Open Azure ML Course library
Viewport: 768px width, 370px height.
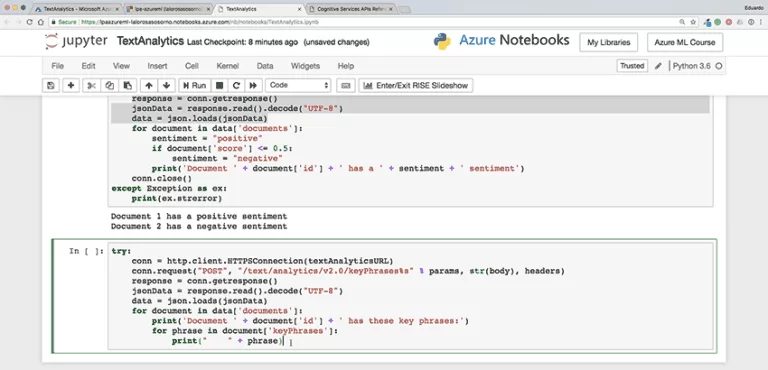pos(685,42)
